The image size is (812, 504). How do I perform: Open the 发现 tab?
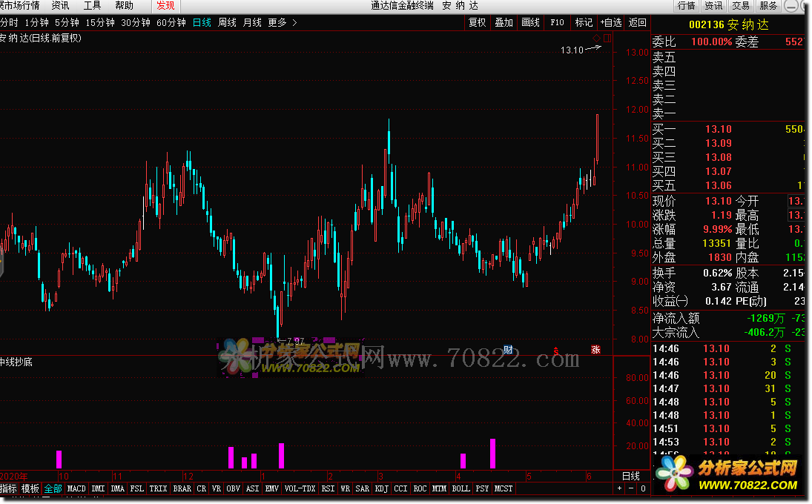click(x=165, y=6)
